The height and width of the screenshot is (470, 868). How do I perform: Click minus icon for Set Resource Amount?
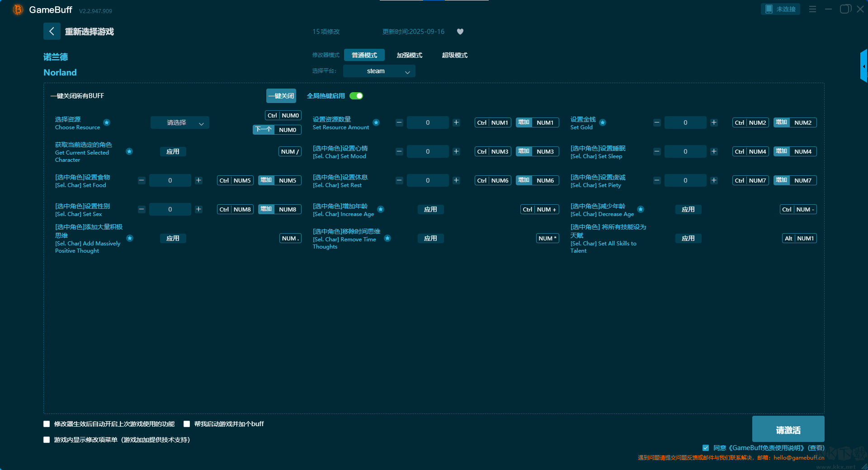[x=399, y=122]
